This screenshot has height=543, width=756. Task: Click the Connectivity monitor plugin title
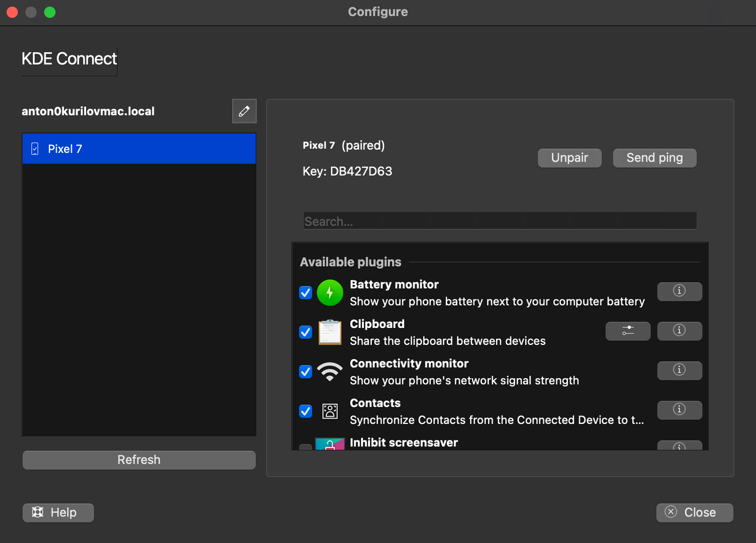click(409, 364)
